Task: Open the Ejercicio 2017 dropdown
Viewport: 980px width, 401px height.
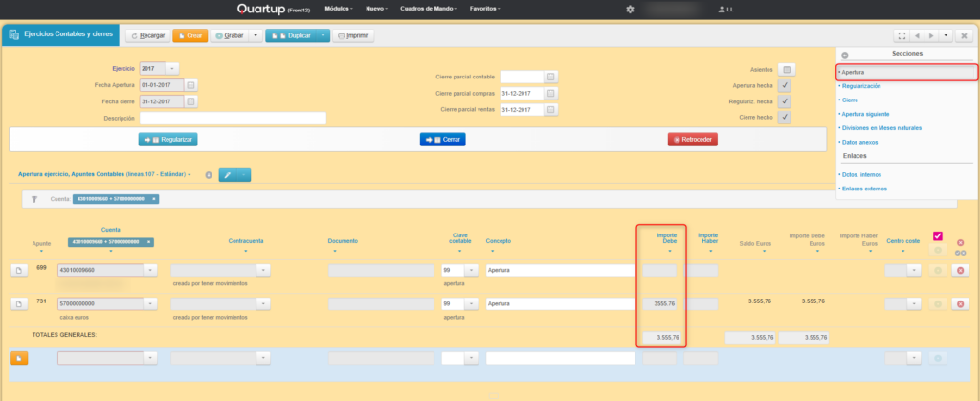Action: point(172,69)
